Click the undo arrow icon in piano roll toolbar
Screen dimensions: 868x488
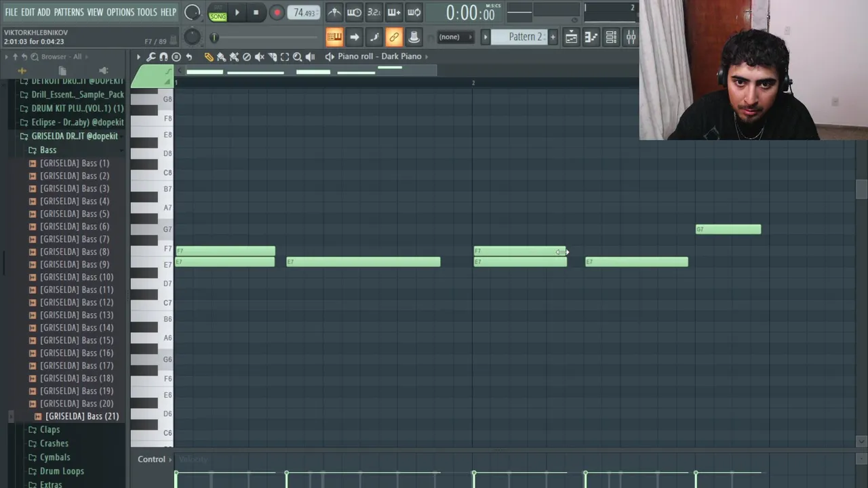(189, 57)
